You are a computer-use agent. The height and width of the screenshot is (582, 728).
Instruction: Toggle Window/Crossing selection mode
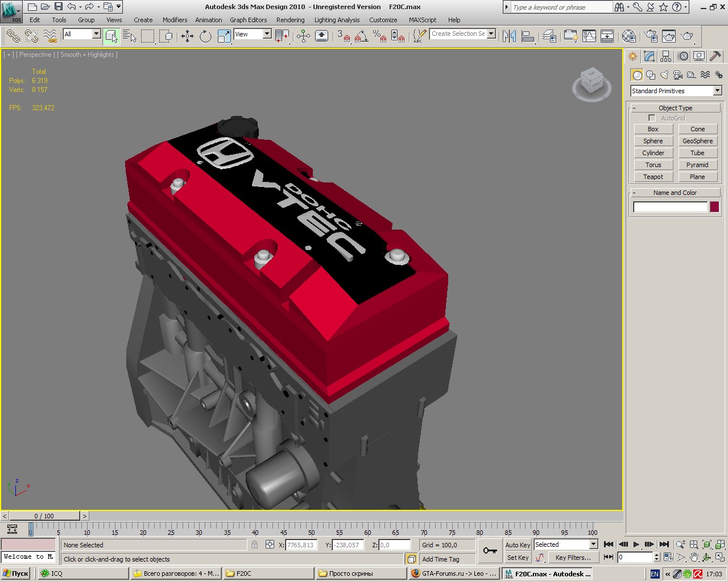166,36
